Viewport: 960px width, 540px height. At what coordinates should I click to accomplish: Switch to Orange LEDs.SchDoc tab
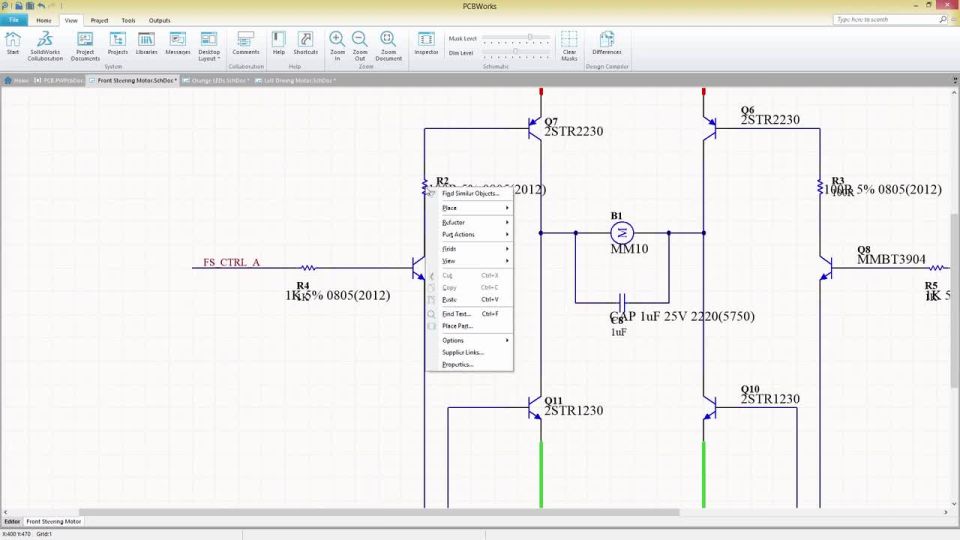(216, 80)
